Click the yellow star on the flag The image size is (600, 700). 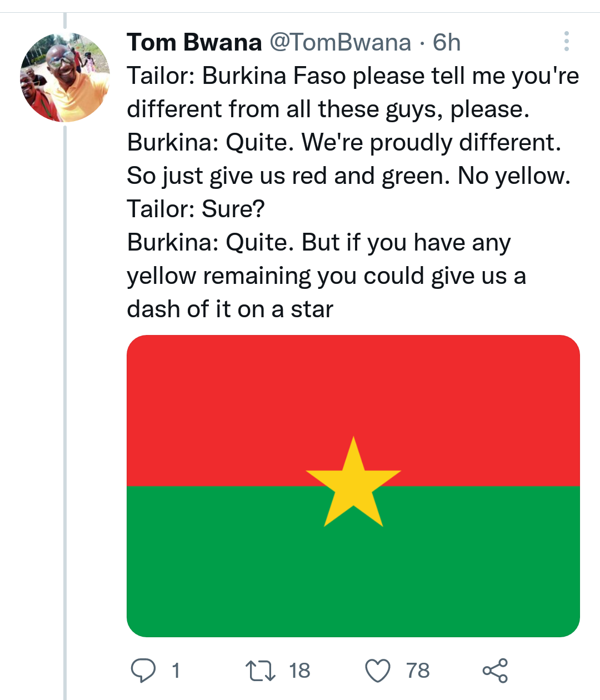353,484
